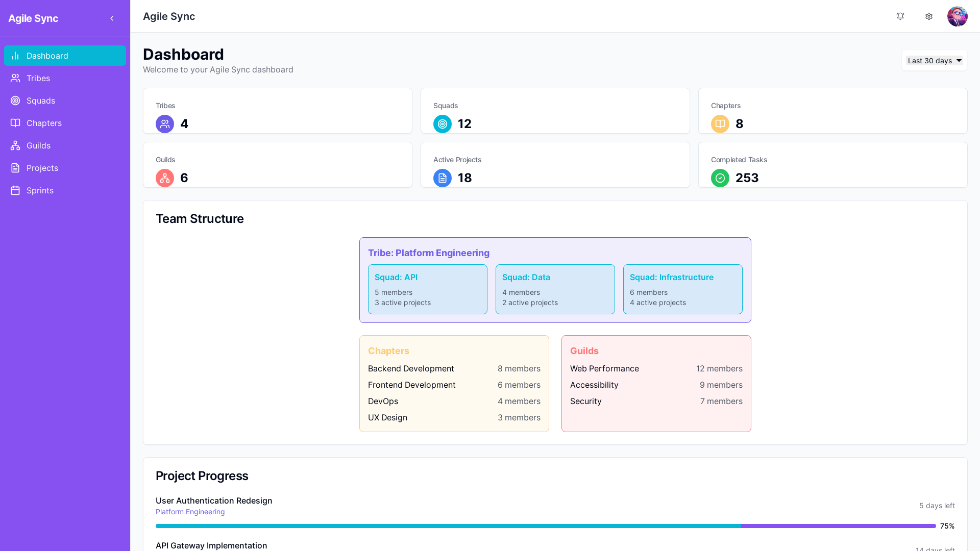
Task: Click the 5 days left label
Action: coord(937,506)
